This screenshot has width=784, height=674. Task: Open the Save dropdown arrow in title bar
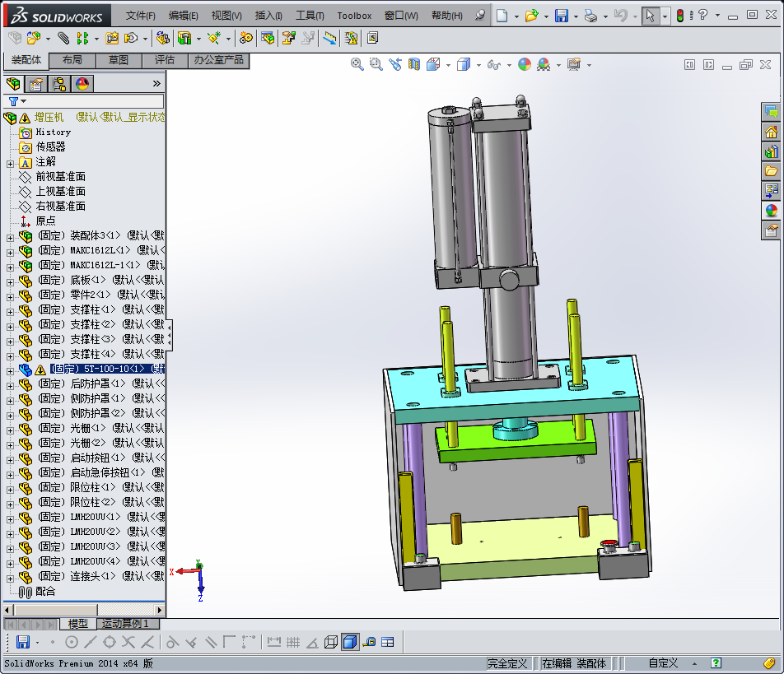576,16
